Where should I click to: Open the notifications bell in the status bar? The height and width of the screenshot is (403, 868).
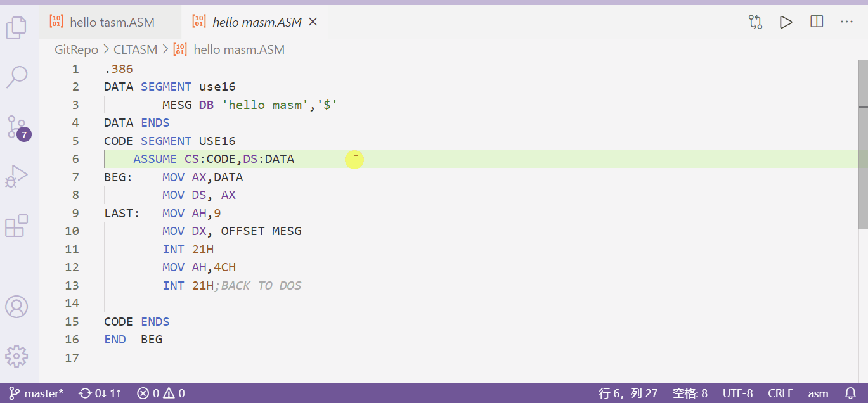pyautogui.click(x=852, y=393)
